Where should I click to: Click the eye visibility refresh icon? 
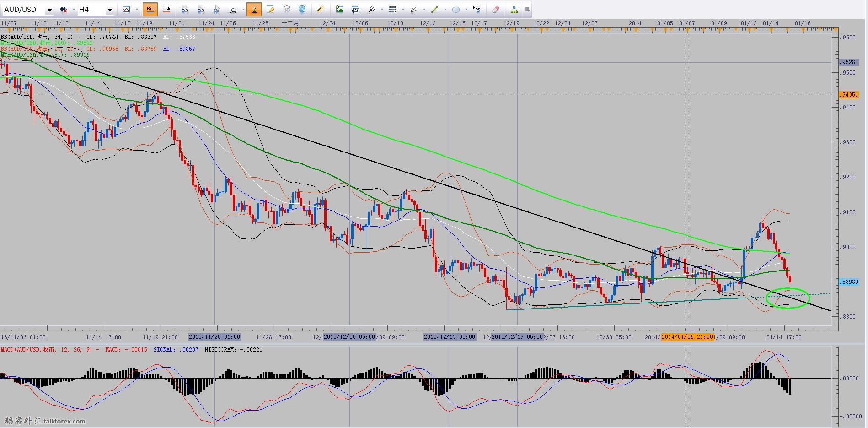pyautogui.click(x=287, y=9)
